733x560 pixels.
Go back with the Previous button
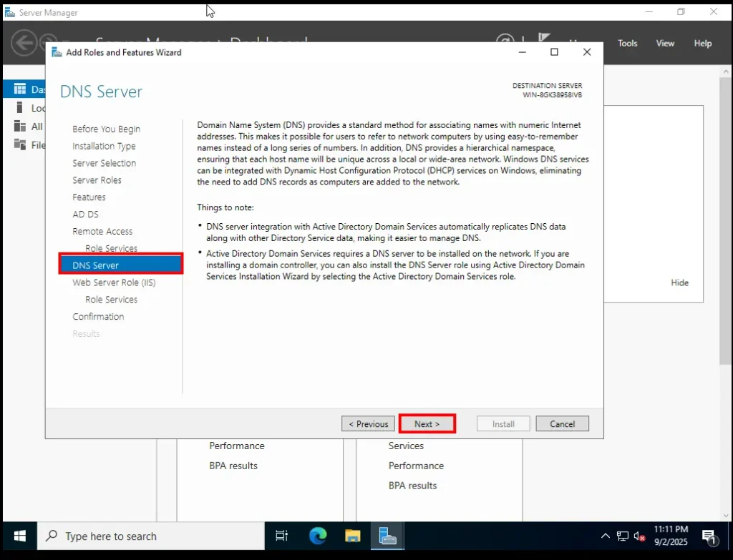pyautogui.click(x=369, y=423)
